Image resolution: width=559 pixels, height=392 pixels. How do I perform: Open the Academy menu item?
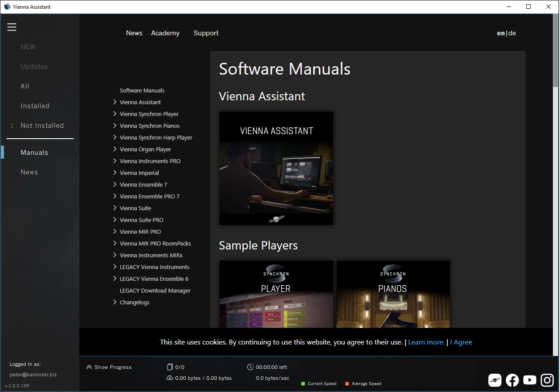click(x=165, y=33)
